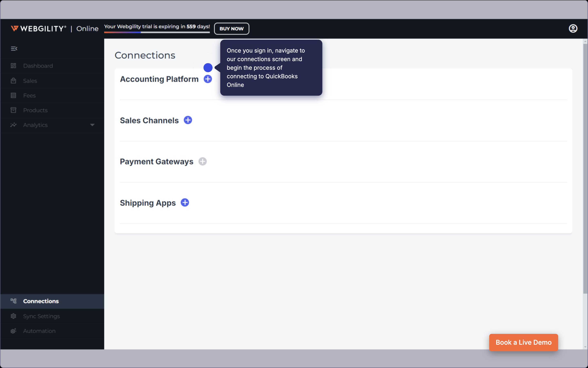The width and height of the screenshot is (588, 368).
Task: Click the Connections sidebar icon
Action: [13, 301]
